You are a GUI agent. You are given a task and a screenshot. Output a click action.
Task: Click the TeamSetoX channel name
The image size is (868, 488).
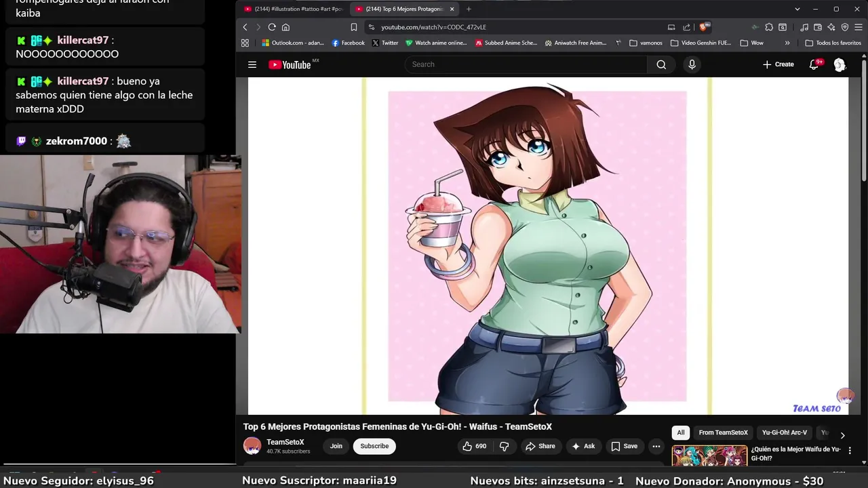[x=285, y=442]
